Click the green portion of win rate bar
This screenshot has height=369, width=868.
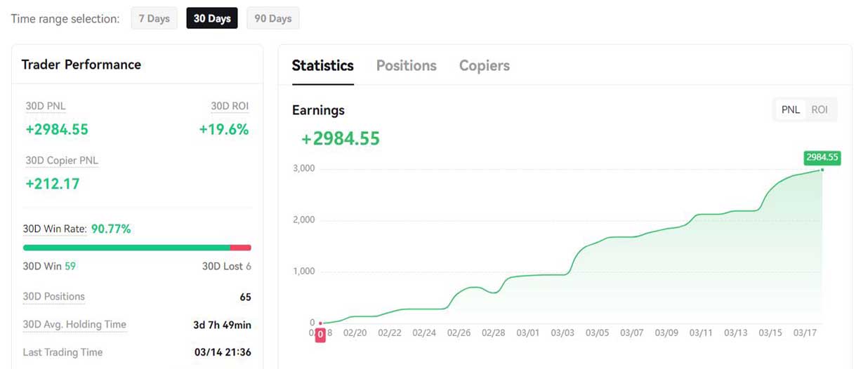[x=126, y=248]
